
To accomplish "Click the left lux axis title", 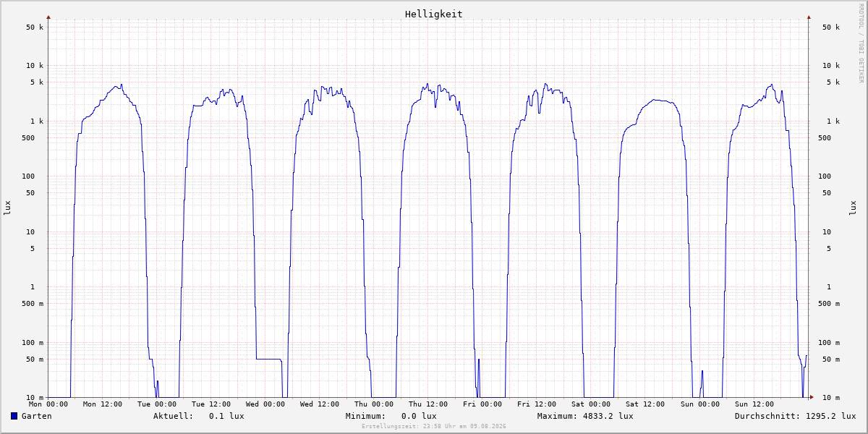I will tap(7, 208).
